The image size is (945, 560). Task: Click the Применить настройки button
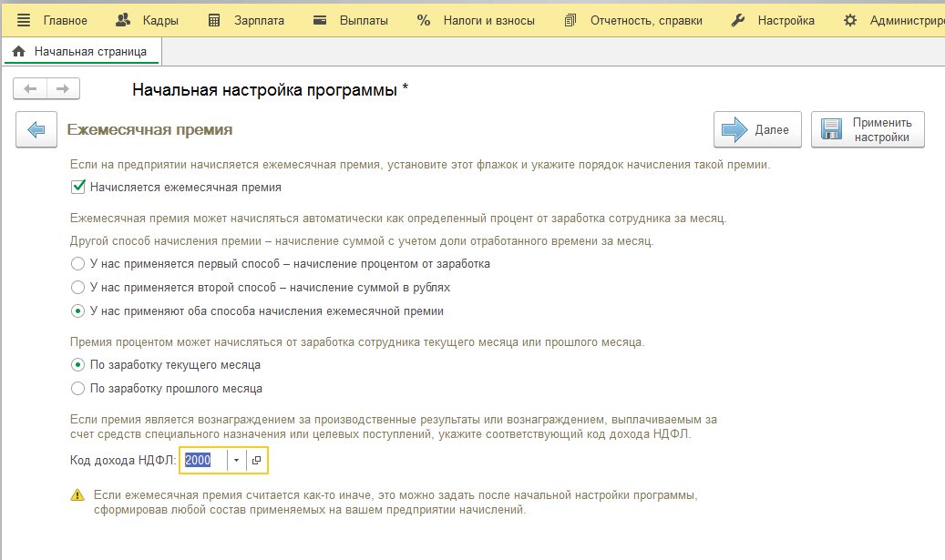click(868, 129)
